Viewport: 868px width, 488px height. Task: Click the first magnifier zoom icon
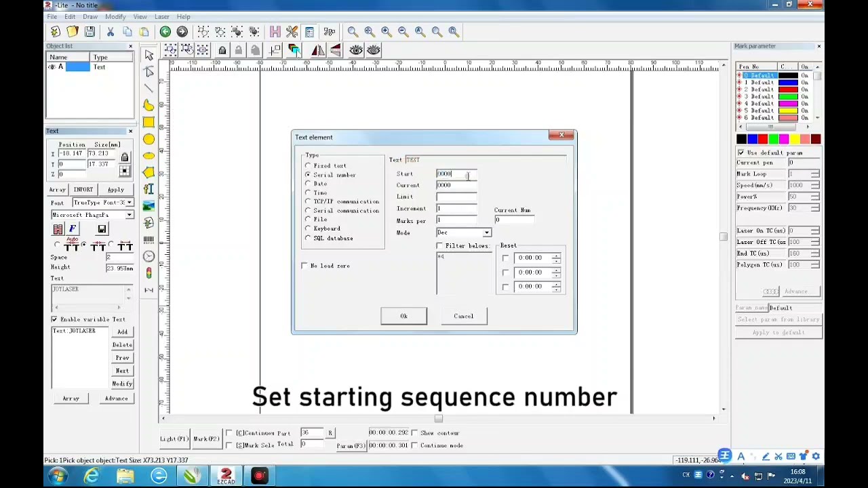[353, 32]
